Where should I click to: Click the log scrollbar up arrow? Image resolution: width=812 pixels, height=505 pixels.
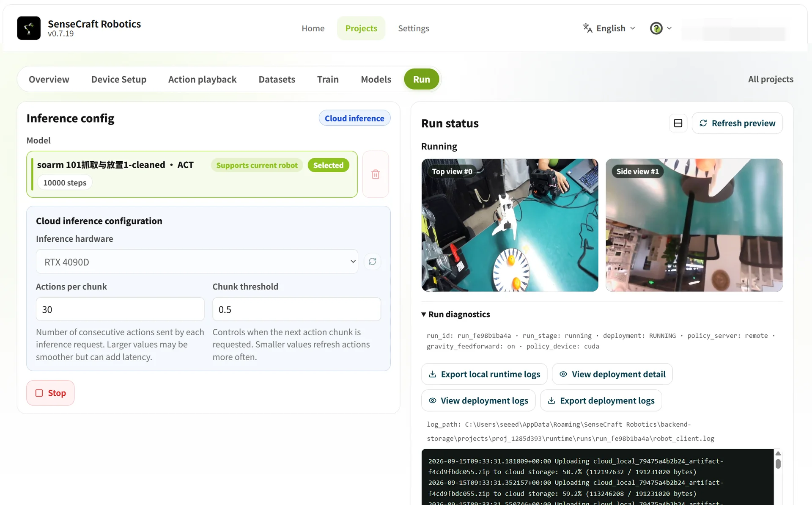click(778, 453)
